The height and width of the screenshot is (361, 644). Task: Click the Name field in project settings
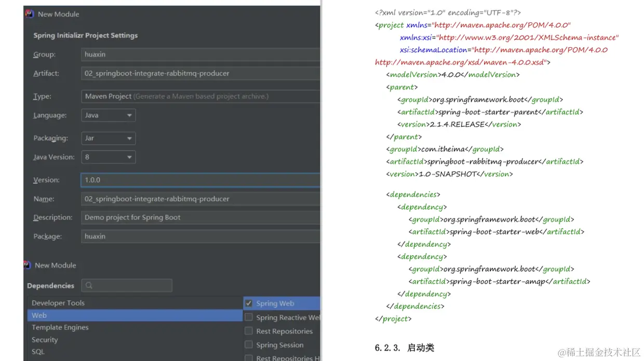click(200, 199)
